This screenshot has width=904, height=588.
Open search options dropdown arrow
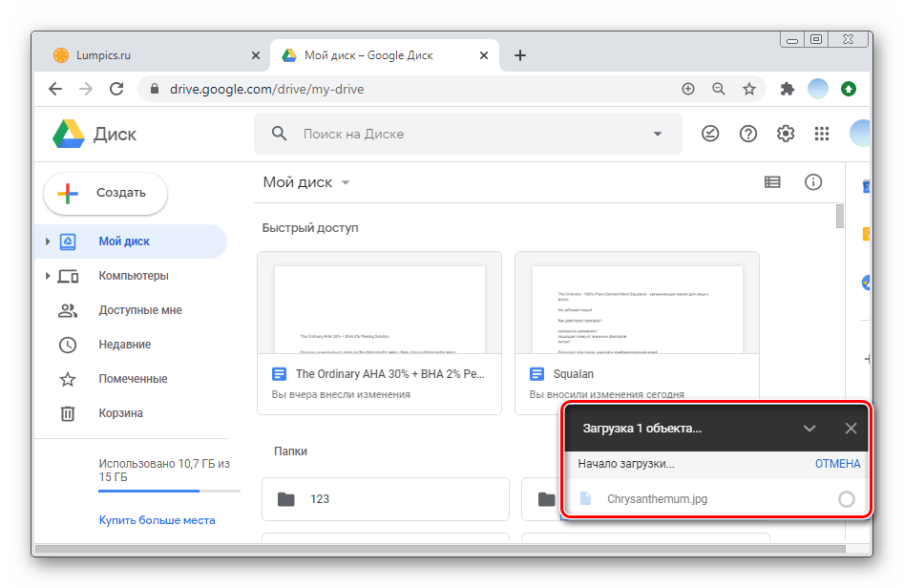(658, 134)
